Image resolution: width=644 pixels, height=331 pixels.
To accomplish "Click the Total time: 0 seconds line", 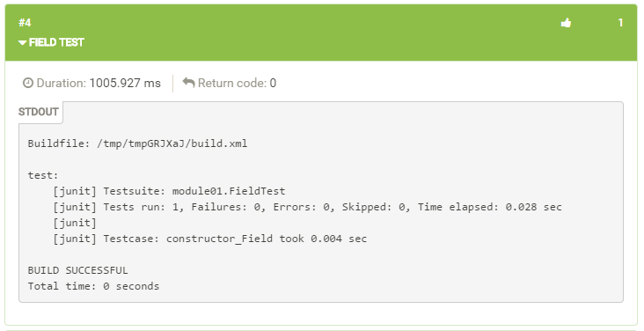I will coord(93,286).
